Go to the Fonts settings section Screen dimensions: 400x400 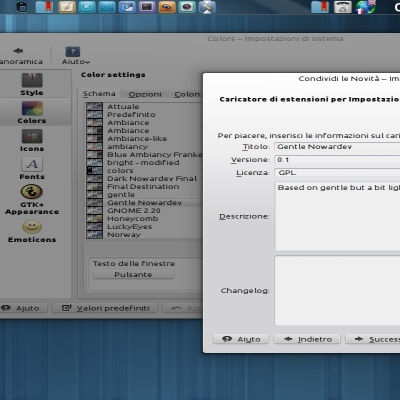tap(32, 168)
